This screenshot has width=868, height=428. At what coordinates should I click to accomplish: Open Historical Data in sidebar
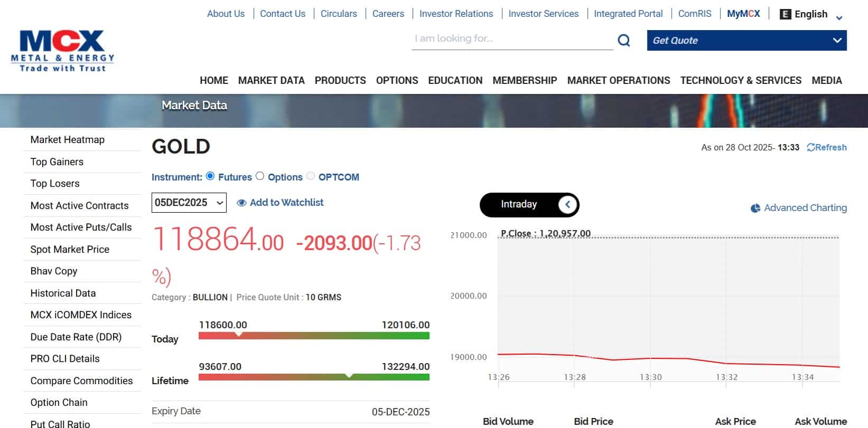(63, 293)
